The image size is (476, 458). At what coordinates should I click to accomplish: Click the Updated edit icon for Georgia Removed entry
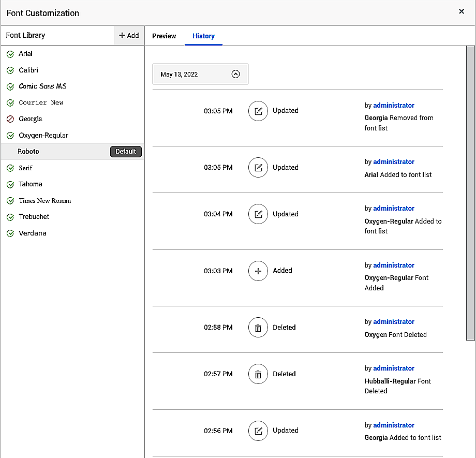258,111
